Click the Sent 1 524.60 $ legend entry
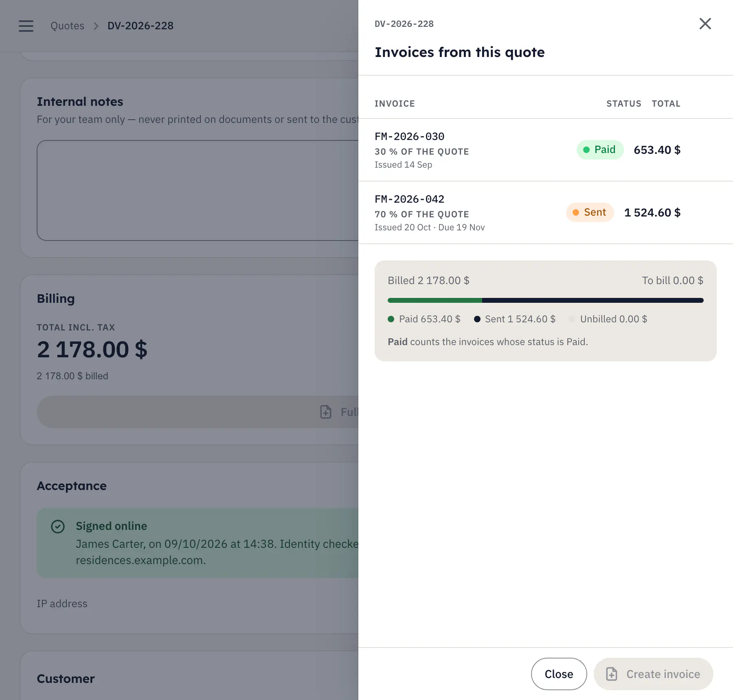This screenshot has width=733, height=700. coord(515,319)
